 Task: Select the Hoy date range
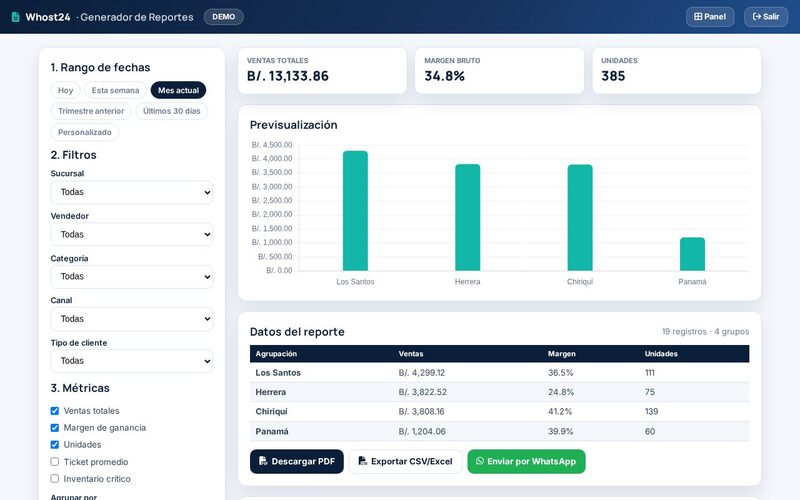[x=65, y=90]
